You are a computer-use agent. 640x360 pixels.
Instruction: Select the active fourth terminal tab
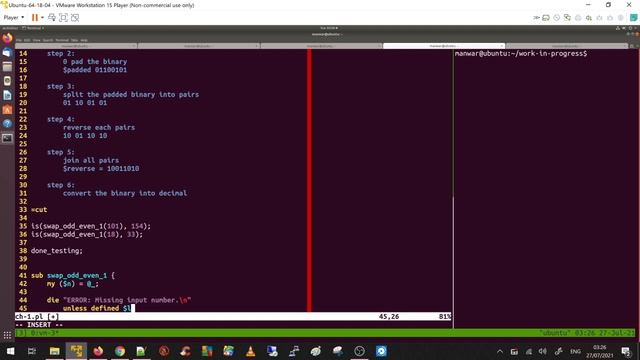click(x=444, y=46)
